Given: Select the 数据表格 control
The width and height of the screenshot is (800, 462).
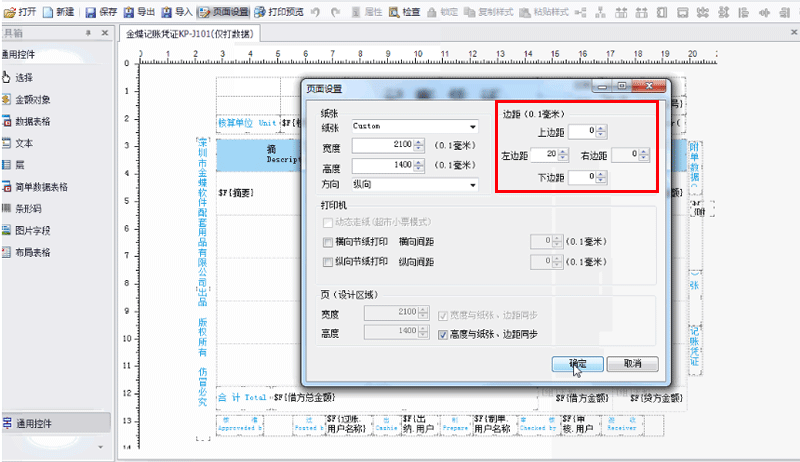Looking at the screenshot, I should pos(27,121).
